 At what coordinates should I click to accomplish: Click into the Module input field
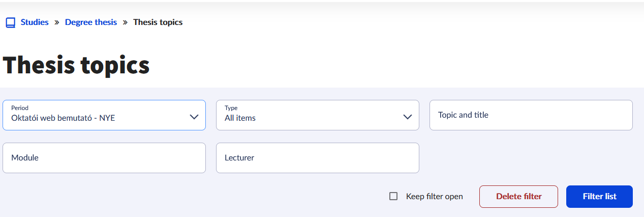[104, 158]
